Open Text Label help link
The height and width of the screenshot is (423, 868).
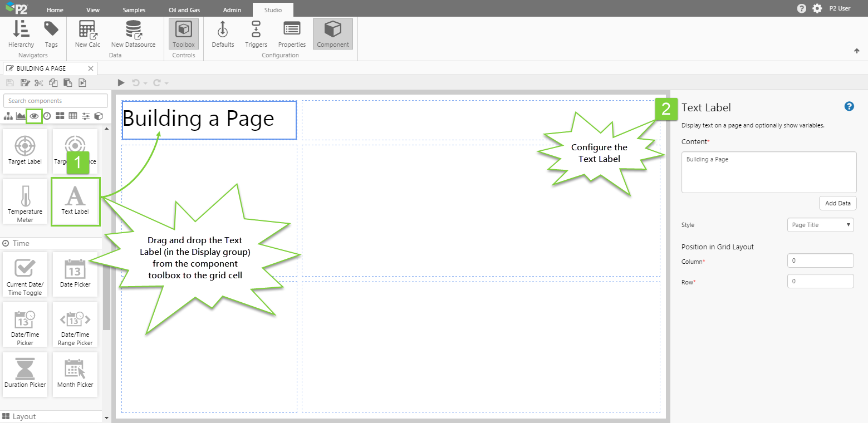point(849,106)
